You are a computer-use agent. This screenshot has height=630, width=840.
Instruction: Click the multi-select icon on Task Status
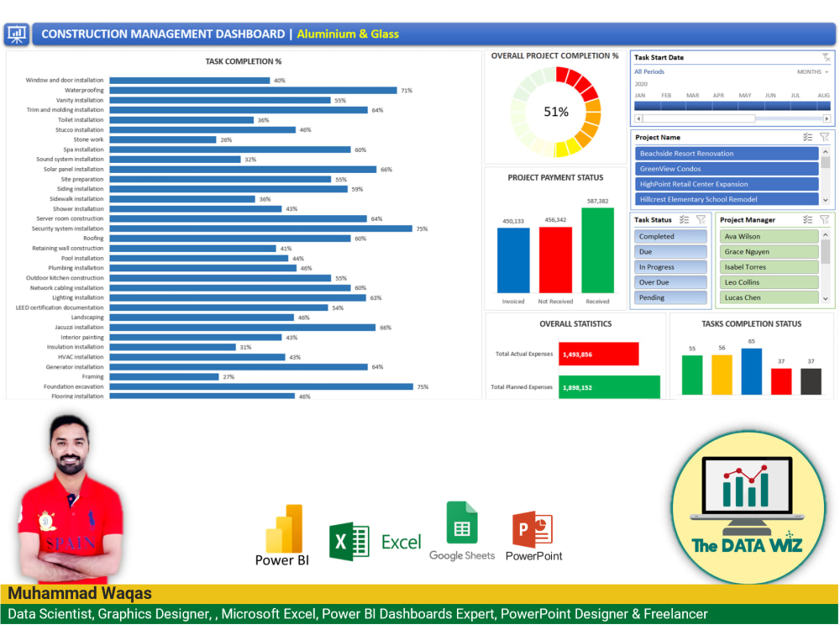(683, 220)
